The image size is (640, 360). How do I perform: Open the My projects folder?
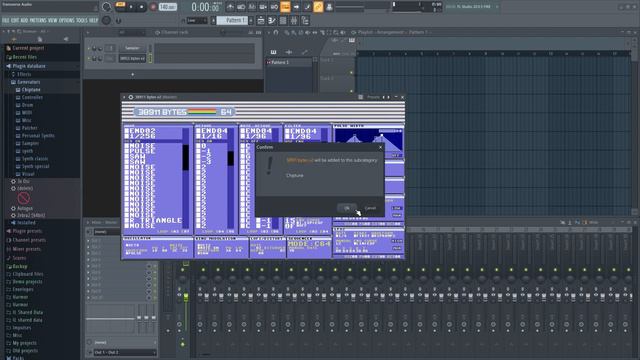[24, 343]
